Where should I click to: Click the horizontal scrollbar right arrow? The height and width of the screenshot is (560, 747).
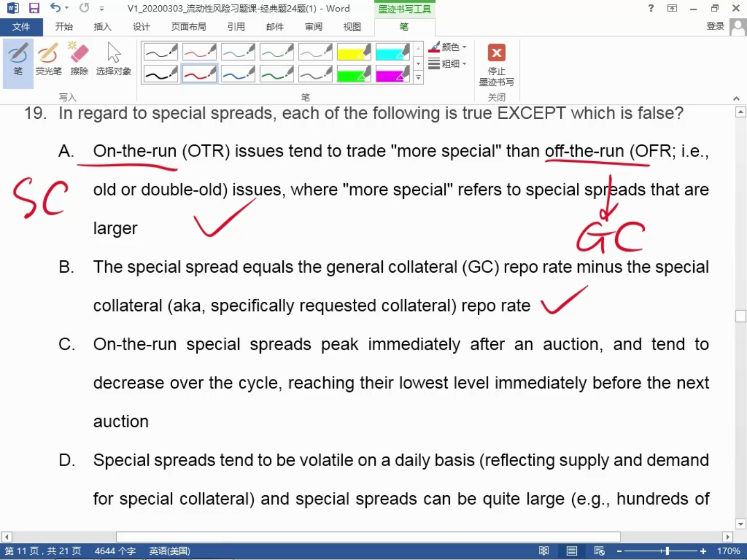[x=727, y=537]
